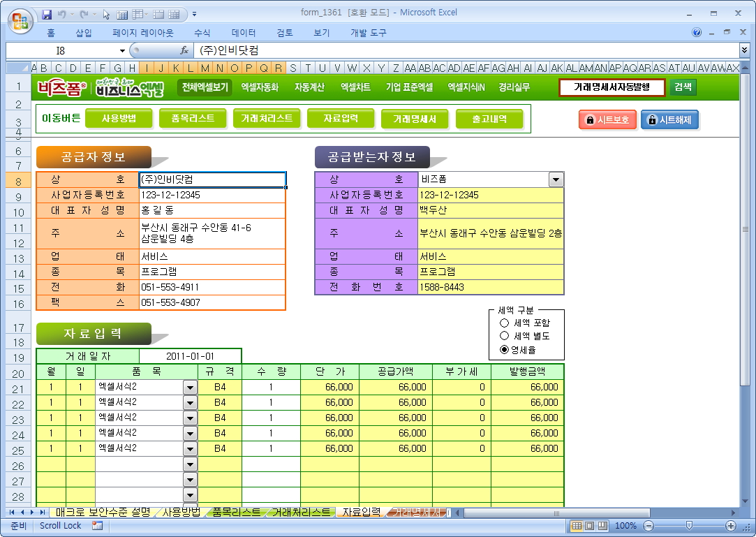Click the macro record icon in status bar
Screen dimensions: 756x537
tap(97, 526)
